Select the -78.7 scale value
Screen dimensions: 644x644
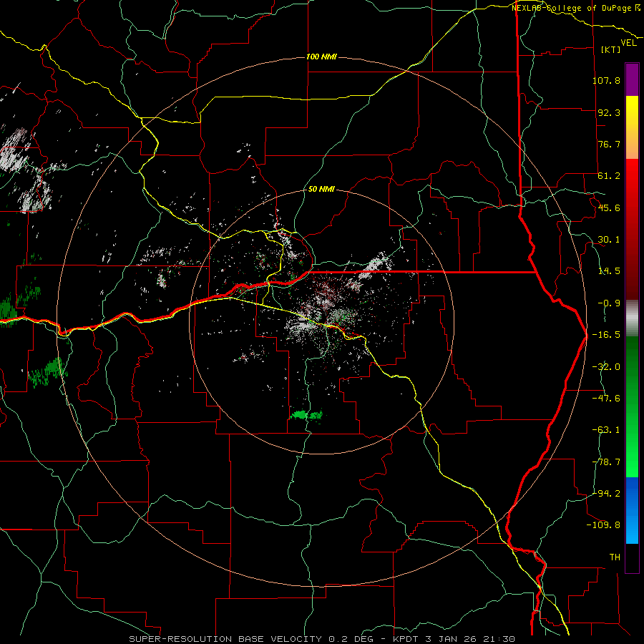pyautogui.click(x=606, y=462)
